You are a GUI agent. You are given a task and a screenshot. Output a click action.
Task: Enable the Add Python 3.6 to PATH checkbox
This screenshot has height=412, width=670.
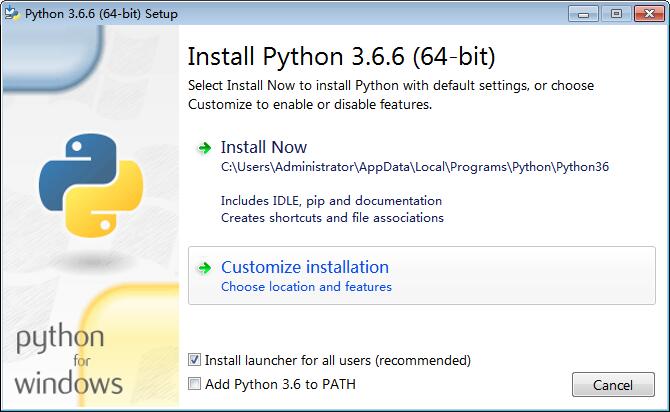(x=195, y=384)
